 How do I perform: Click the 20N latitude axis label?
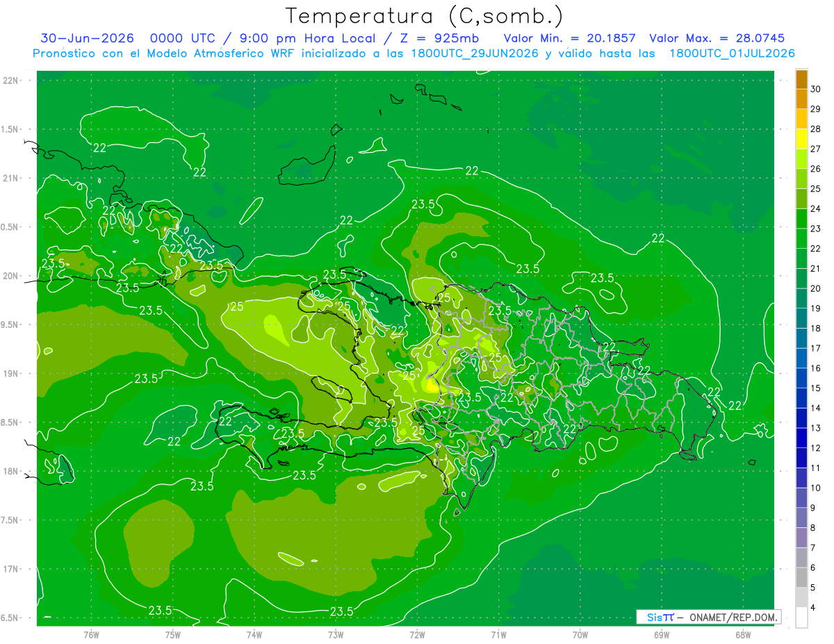coord(10,276)
